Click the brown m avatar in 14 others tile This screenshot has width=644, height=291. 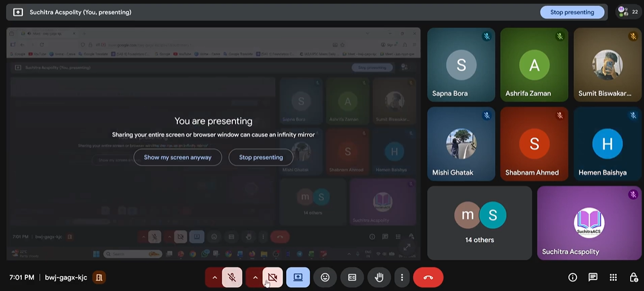point(467,215)
